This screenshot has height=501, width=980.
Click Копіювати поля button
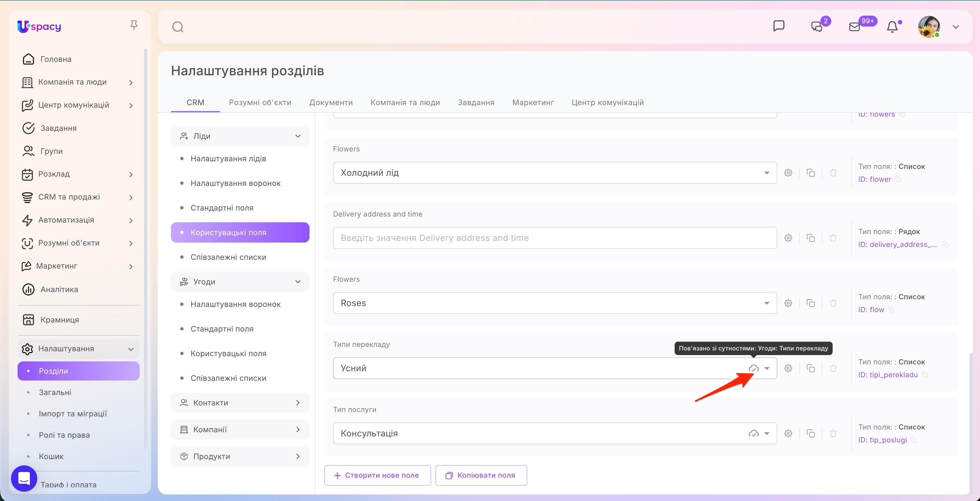coord(481,475)
